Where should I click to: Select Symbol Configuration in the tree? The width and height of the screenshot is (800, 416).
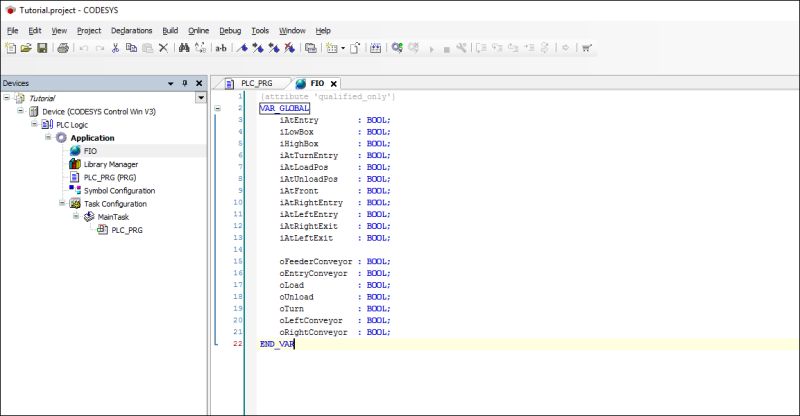click(119, 190)
